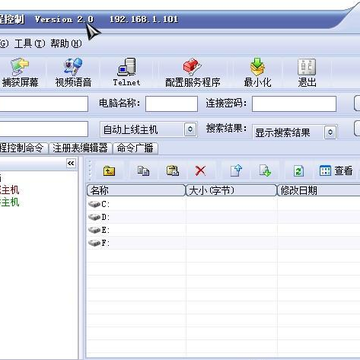Click the 连接密码 input field

[294, 104]
